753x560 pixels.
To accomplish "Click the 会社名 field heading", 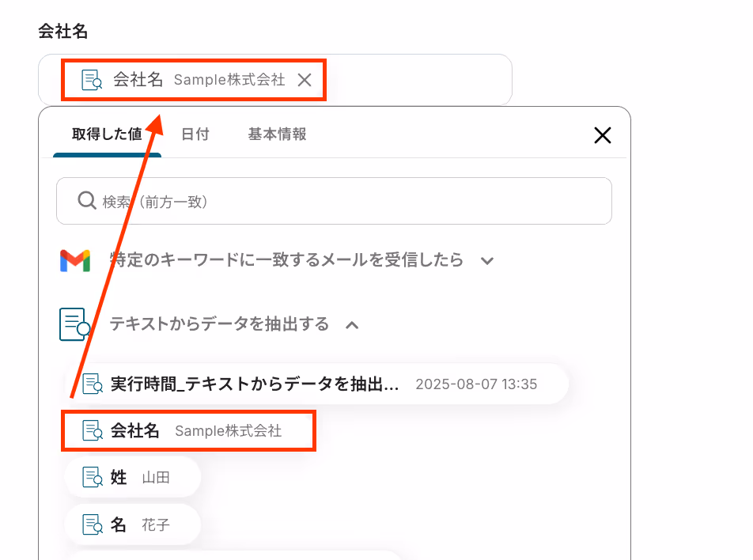I will coord(63,31).
